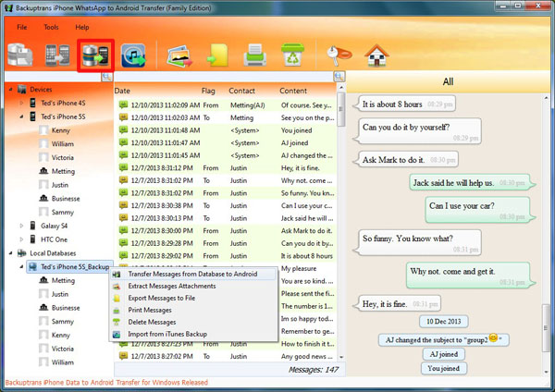Image resolution: width=555 pixels, height=392 pixels.
Task: Select message row 12/10/2013 11:02:09 AM
Action: tap(227, 105)
